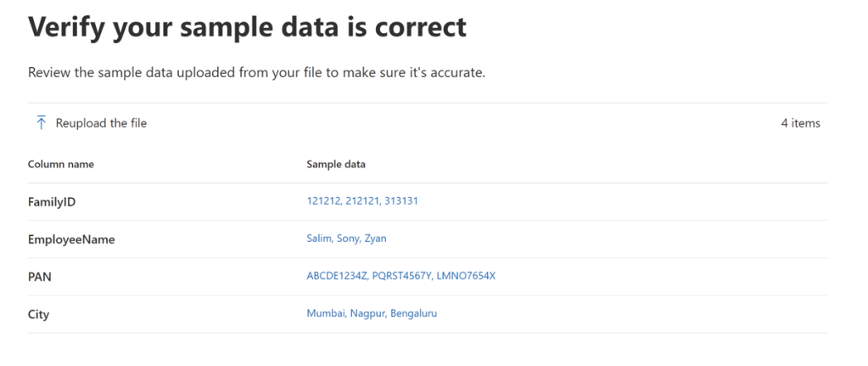This screenshot has height=366, width=868.
Task: Select the Nagpur city sample value
Action: coord(367,313)
